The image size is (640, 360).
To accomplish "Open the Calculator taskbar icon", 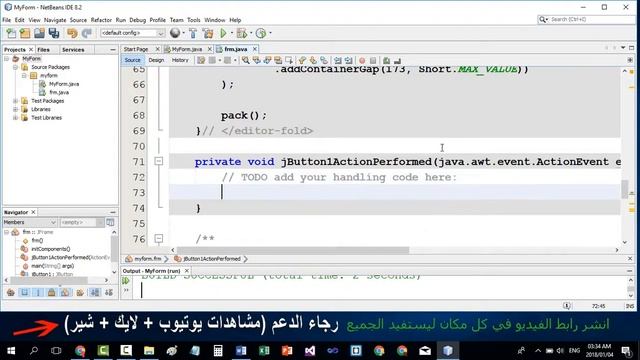I will click(218, 350).
